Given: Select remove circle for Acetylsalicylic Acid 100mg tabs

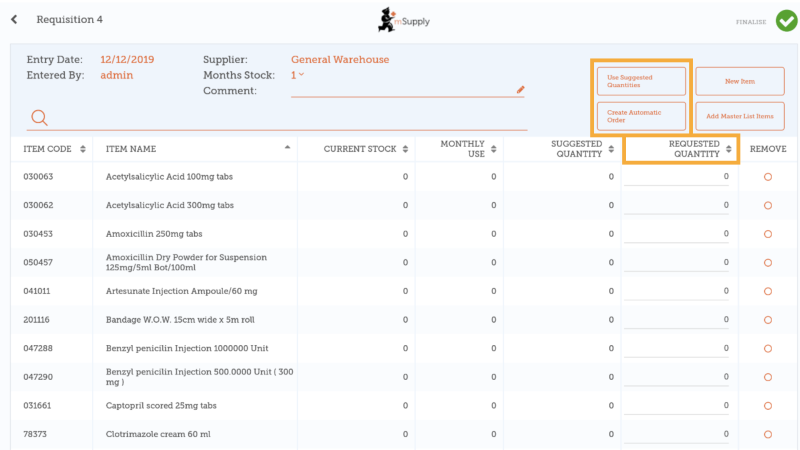Looking at the screenshot, I should click(767, 177).
